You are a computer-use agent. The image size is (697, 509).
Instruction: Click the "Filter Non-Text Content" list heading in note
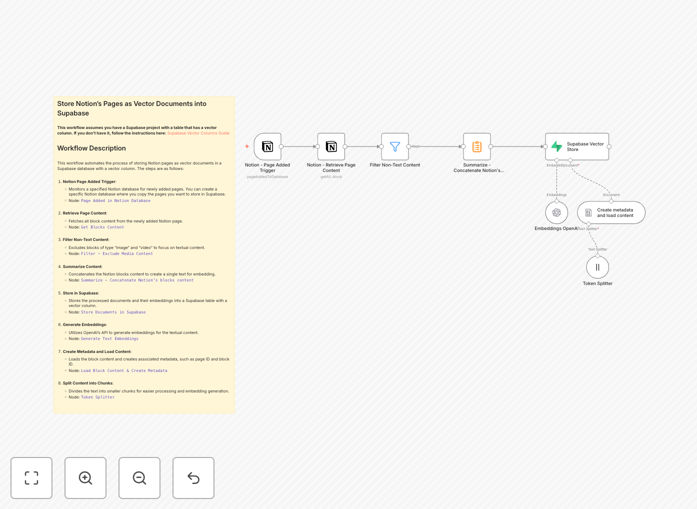(86, 240)
